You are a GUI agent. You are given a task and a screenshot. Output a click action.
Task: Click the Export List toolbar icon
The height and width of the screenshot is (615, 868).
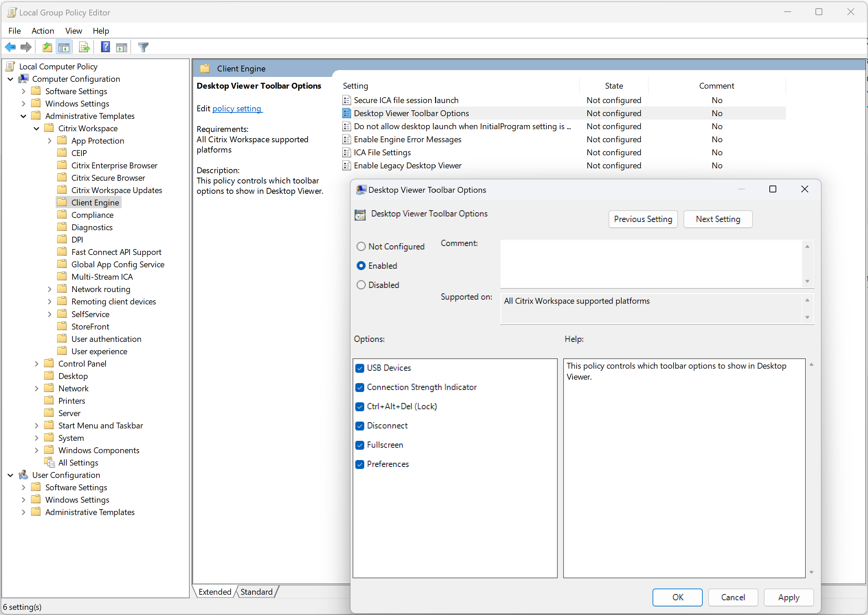[x=84, y=47]
